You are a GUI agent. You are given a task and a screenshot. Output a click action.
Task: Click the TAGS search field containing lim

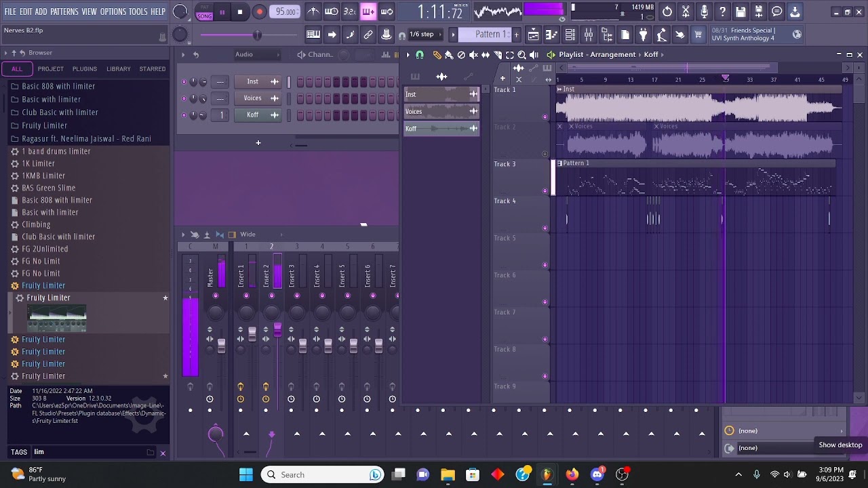click(88, 452)
